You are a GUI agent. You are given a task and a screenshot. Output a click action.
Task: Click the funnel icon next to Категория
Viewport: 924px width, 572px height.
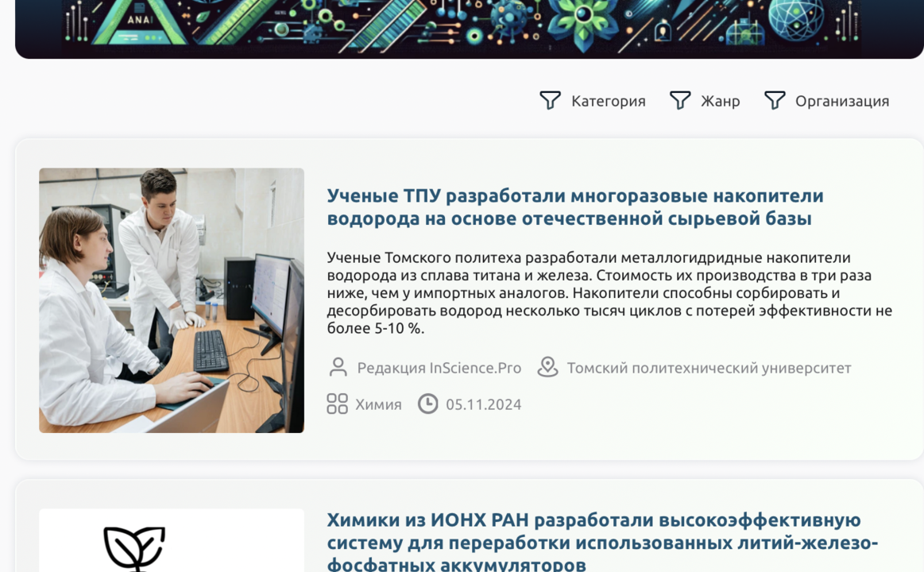549,100
